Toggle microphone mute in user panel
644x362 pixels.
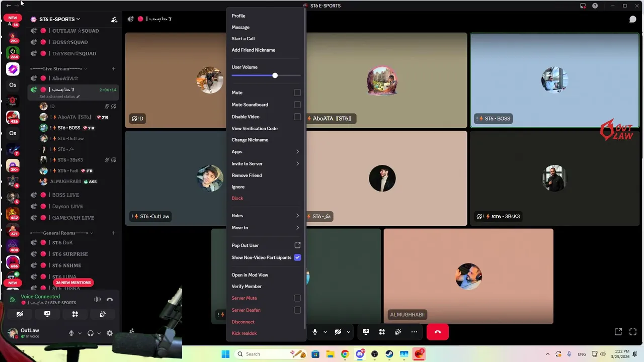71,333
